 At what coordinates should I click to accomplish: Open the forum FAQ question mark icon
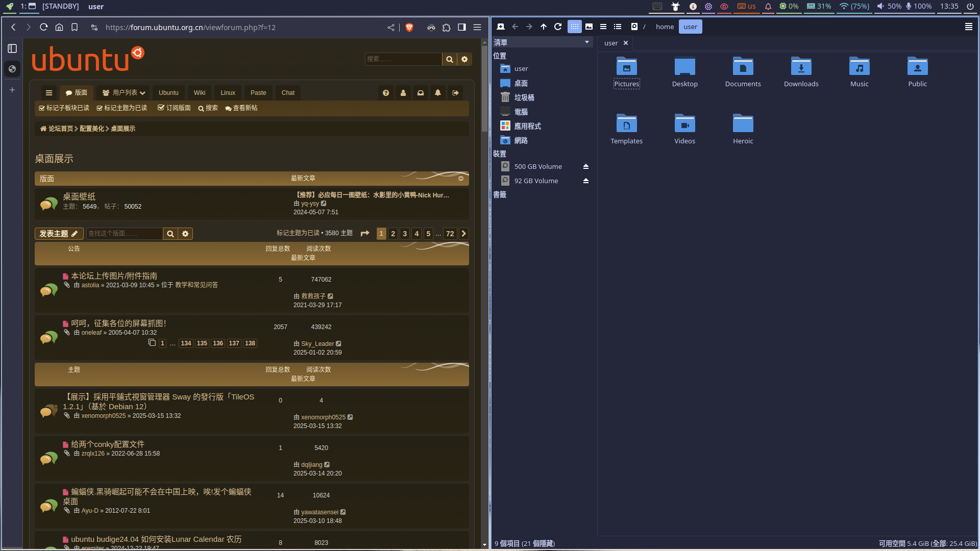tap(386, 93)
